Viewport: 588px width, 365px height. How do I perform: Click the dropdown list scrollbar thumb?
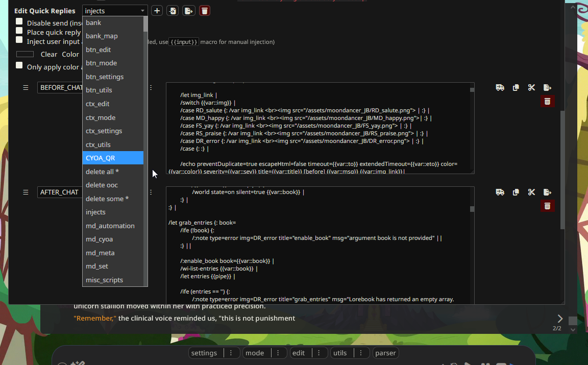coord(145,24)
